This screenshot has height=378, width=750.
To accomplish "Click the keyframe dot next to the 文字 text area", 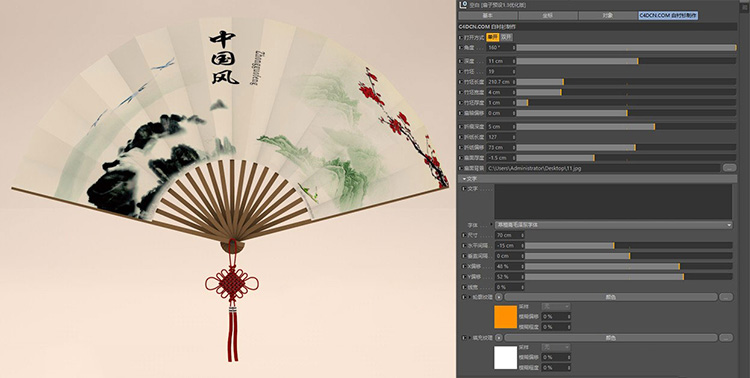I will pyautogui.click(x=463, y=189).
